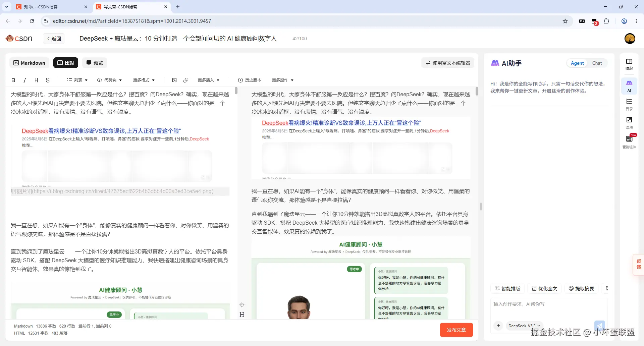
Task: Expand the 代码块 code block dropdown
Action: [109, 80]
